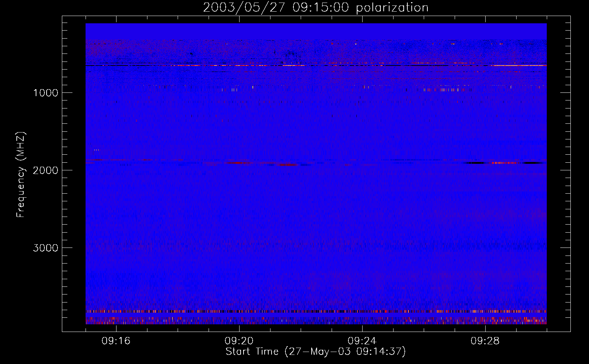Click inside the polarization spectrogram plot area
Viewport: 589px width, 364px height.
tap(316, 174)
